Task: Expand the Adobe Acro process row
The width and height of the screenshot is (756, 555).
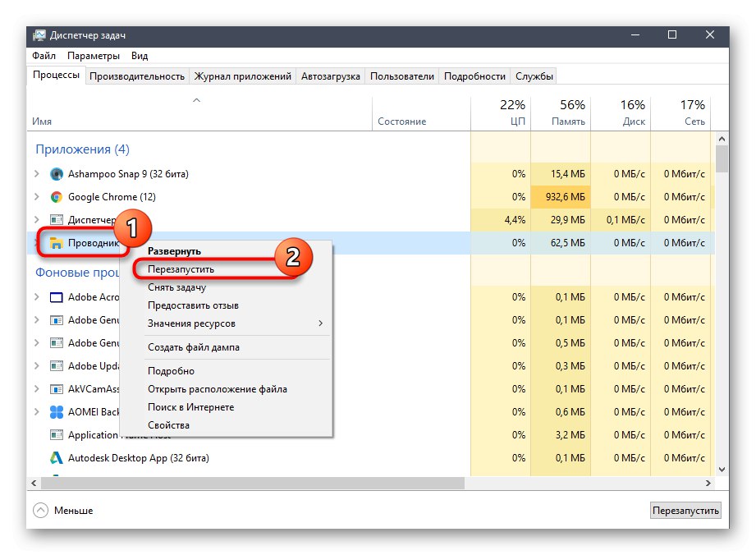Action: tap(37, 297)
